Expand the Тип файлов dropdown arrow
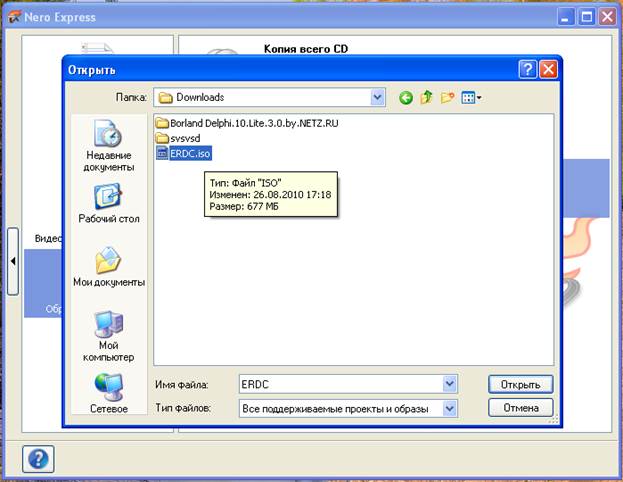 pos(449,408)
